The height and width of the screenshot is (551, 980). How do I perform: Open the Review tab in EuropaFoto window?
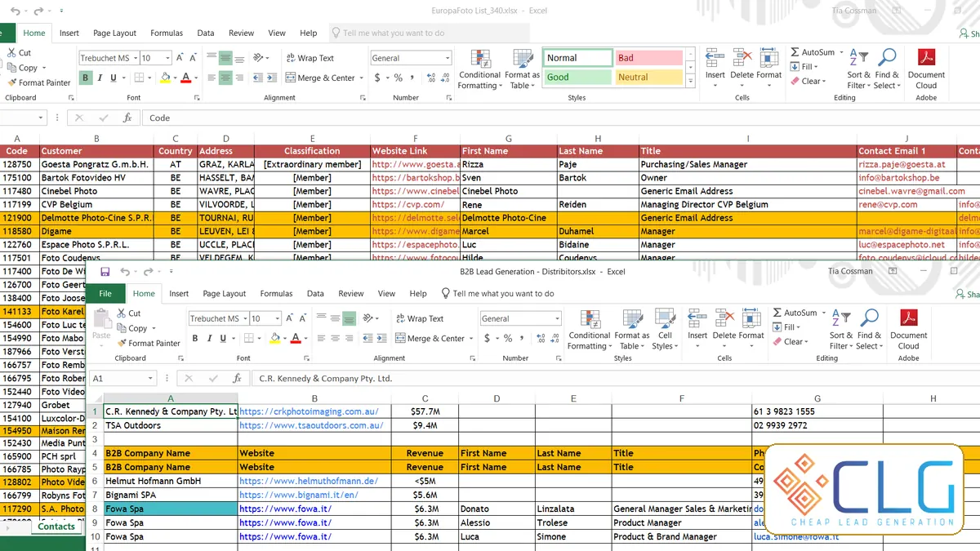(241, 33)
